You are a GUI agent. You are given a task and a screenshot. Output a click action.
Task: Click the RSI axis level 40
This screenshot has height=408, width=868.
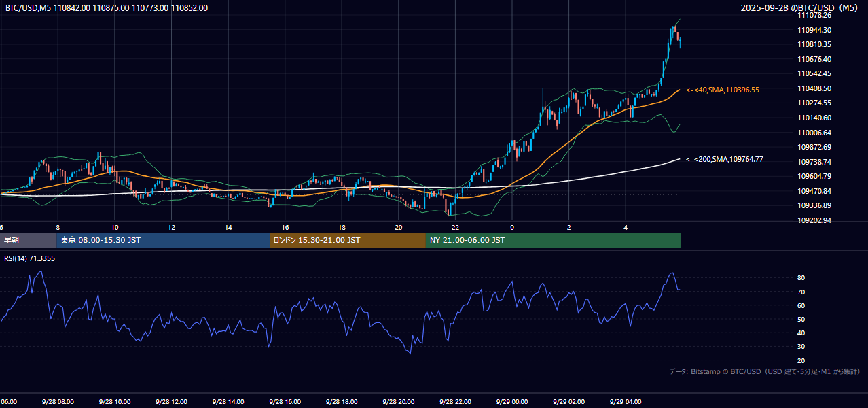(801, 333)
